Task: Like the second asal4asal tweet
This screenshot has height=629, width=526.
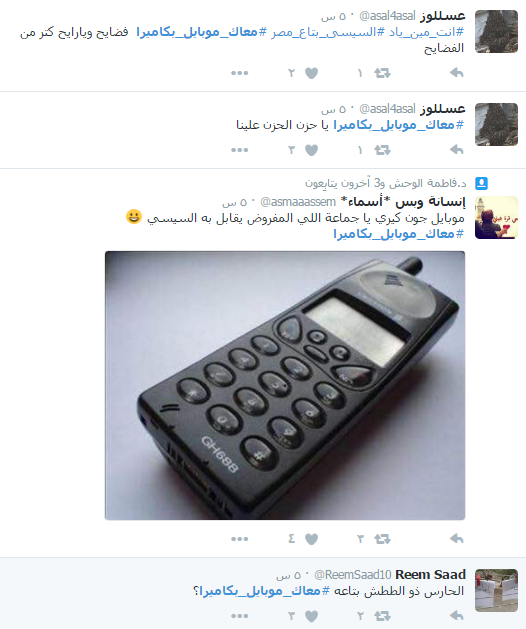Action: point(311,150)
